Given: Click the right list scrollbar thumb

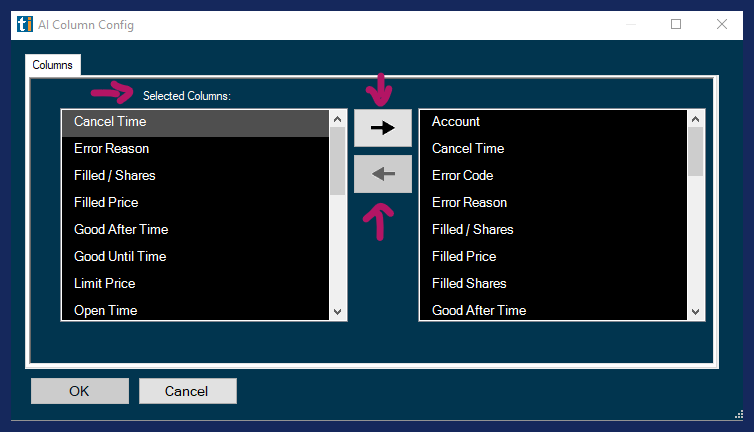Looking at the screenshot, I should point(696,150).
